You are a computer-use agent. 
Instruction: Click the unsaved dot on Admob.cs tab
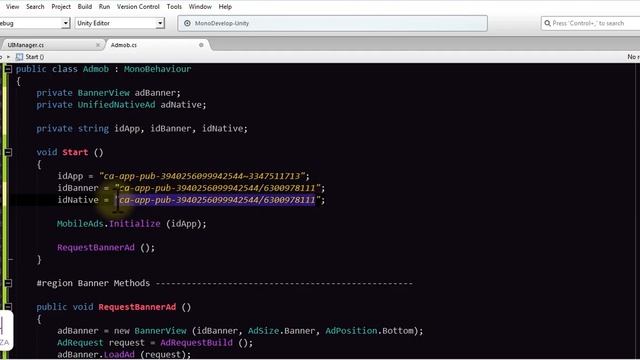click(201, 45)
